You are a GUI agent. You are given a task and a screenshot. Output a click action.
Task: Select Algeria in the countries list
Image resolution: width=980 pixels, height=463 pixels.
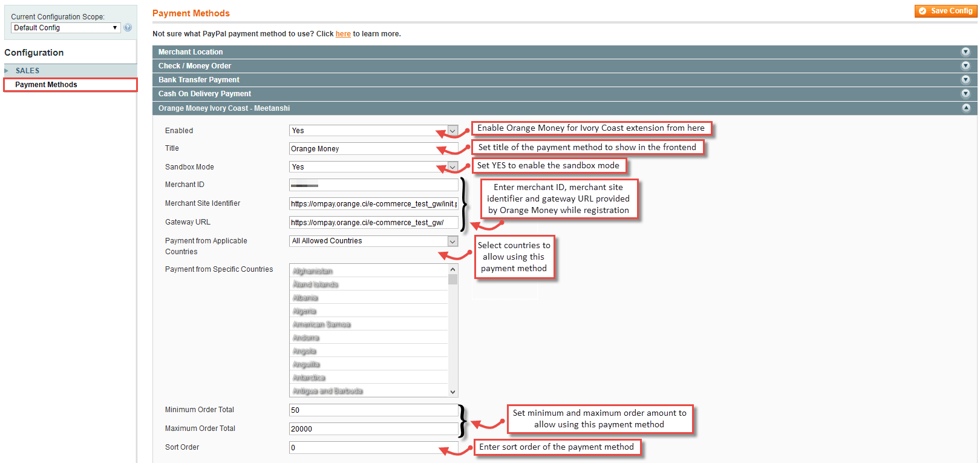(x=369, y=311)
